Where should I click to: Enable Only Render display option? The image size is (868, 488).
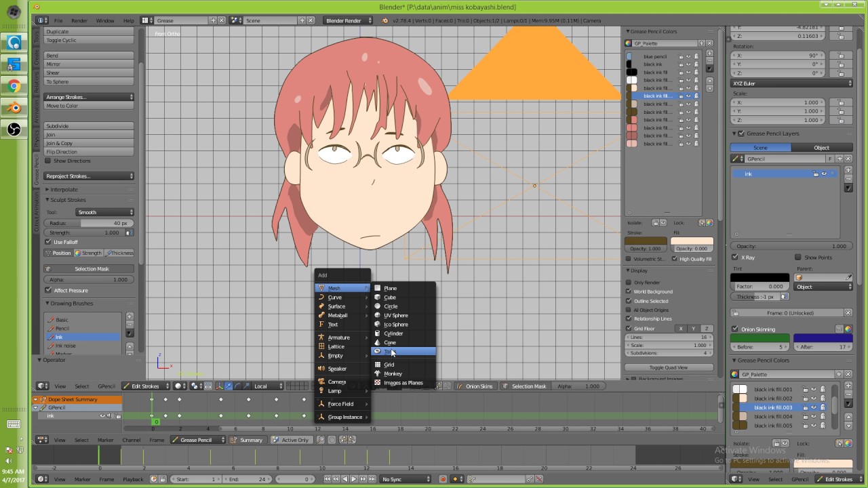click(x=629, y=283)
